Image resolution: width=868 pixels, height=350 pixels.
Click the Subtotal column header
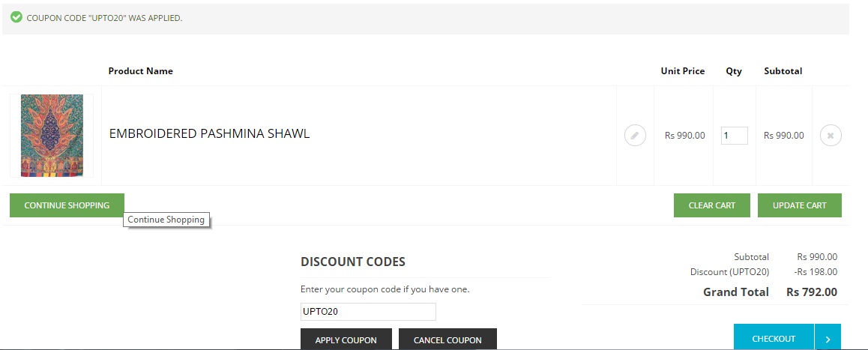click(783, 71)
